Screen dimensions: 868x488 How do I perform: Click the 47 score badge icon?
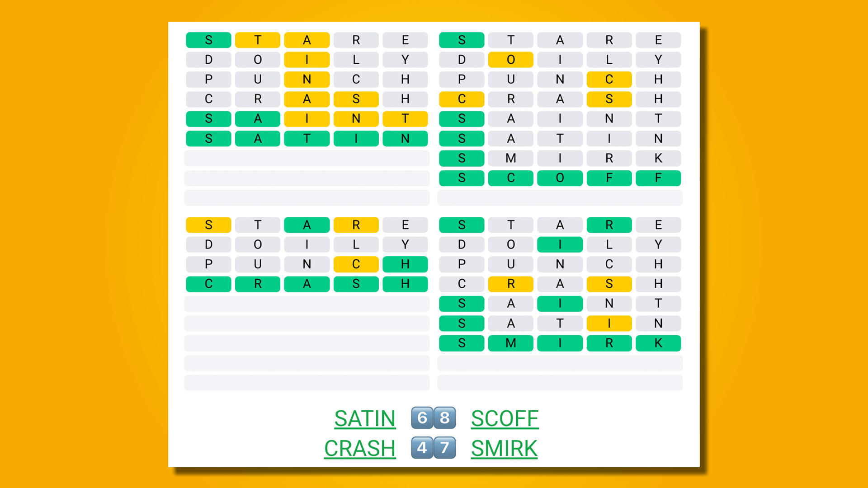(x=434, y=448)
